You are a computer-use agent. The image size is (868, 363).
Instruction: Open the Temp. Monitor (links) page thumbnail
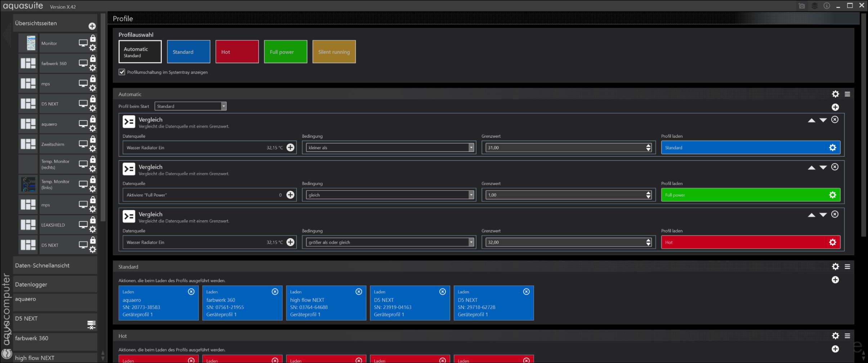coord(28,184)
